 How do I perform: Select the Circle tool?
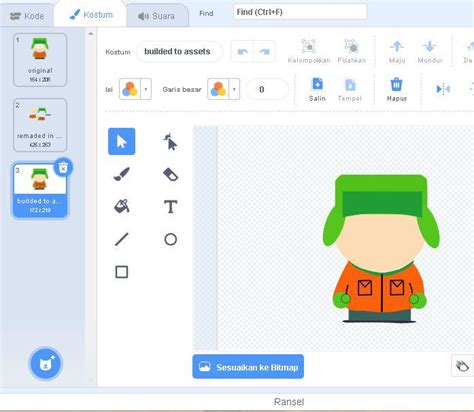tap(170, 239)
